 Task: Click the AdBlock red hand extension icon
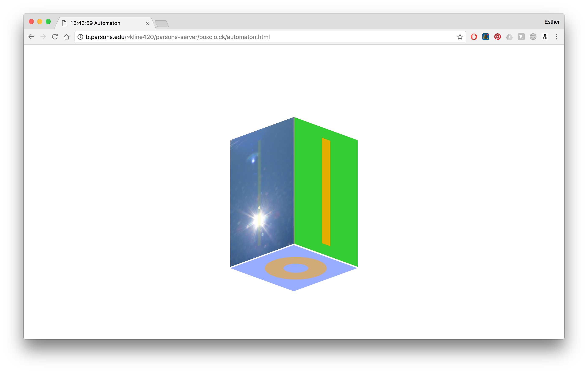(474, 37)
